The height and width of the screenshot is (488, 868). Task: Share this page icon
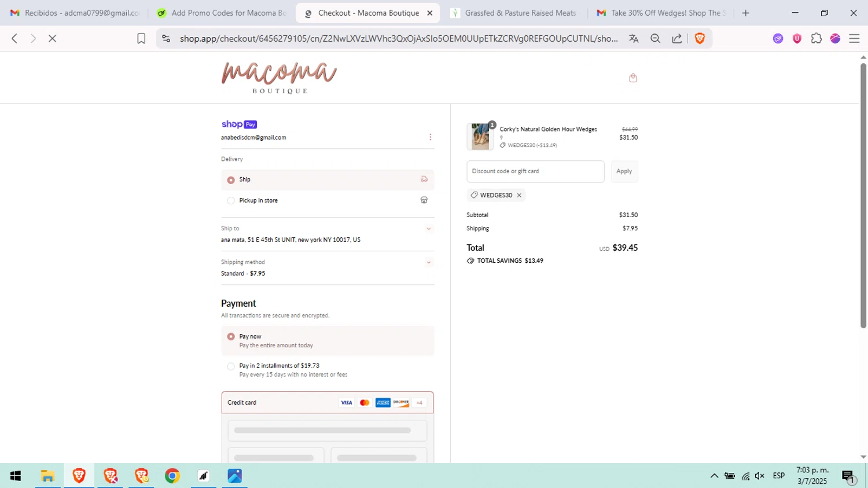(x=676, y=38)
